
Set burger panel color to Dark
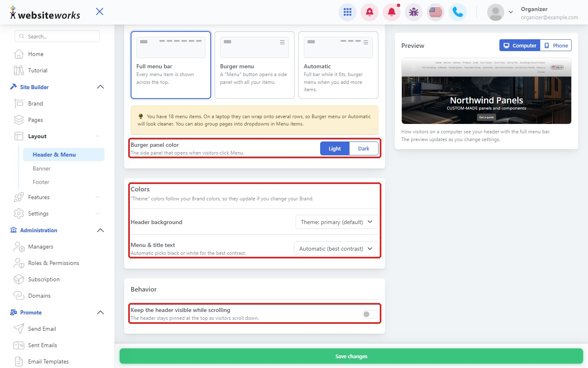(x=363, y=148)
